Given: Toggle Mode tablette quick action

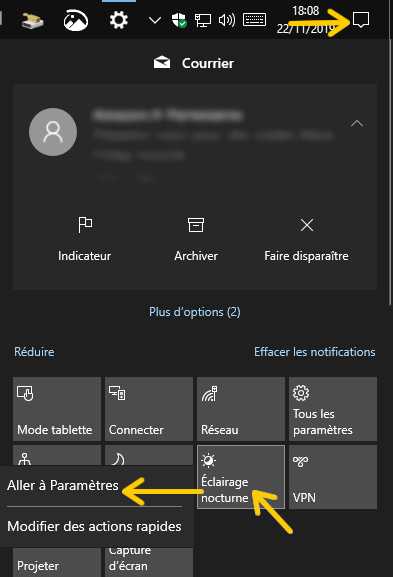Looking at the screenshot, I should click(x=57, y=408).
